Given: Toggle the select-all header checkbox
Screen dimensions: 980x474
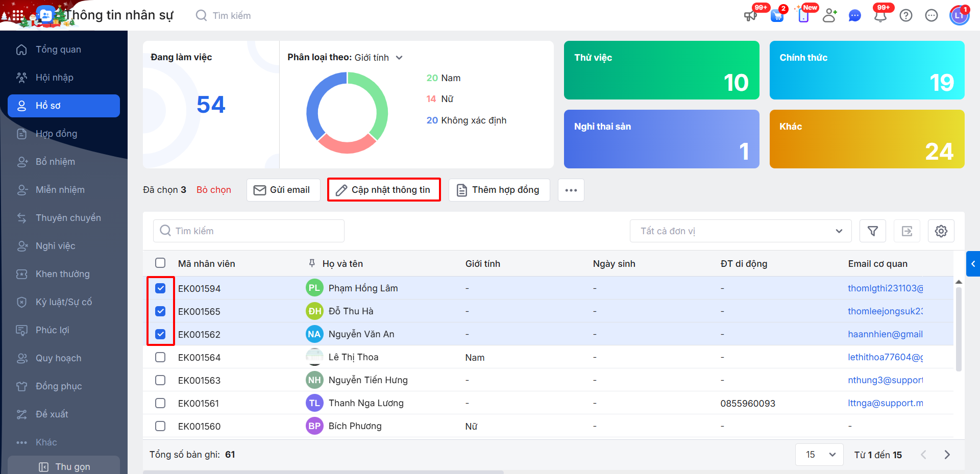Looking at the screenshot, I should click(160, 263).
